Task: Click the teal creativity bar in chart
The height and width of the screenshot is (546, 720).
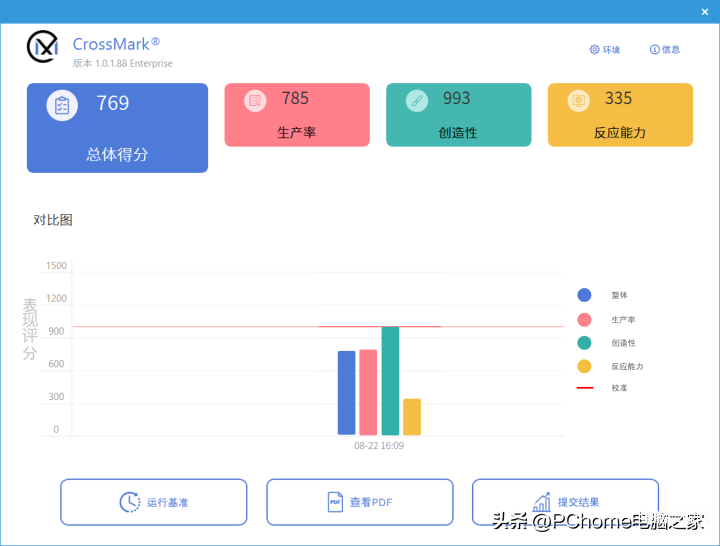Action: coord(390,381)
